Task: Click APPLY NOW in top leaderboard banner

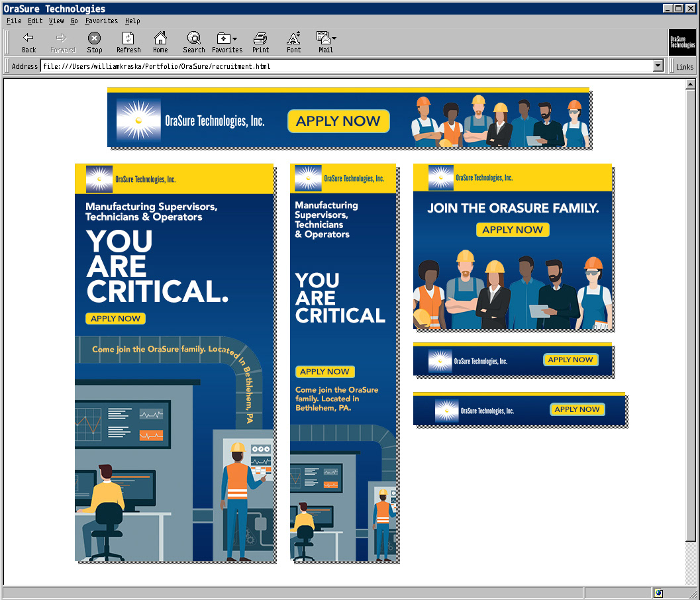Action: [338, 121]
